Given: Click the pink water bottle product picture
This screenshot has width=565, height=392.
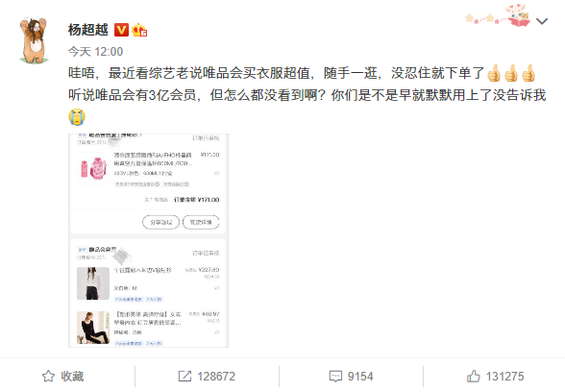Looking at the screenshot, I should pos(93,169).
